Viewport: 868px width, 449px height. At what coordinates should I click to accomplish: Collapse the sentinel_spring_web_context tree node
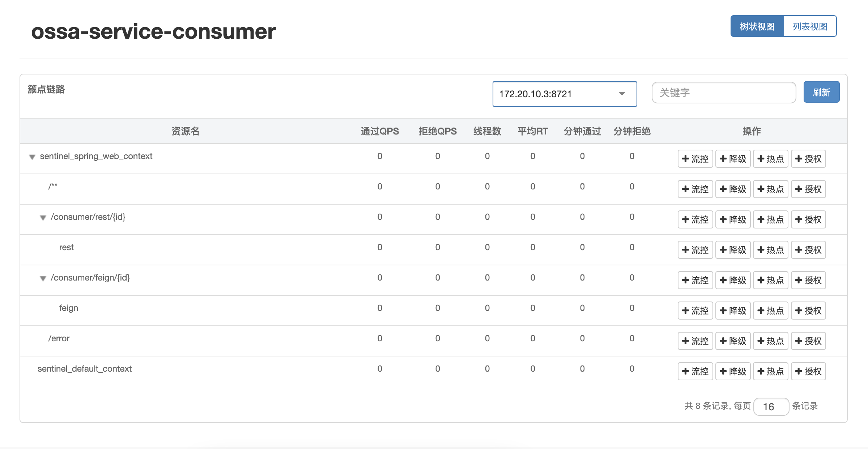[32, 157]
